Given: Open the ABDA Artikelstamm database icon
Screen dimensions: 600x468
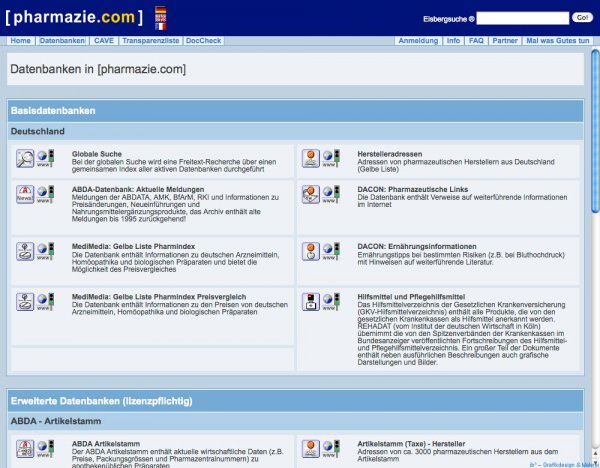Looking at the screenshot, I should pyautogui.click(x=25, y=449).
